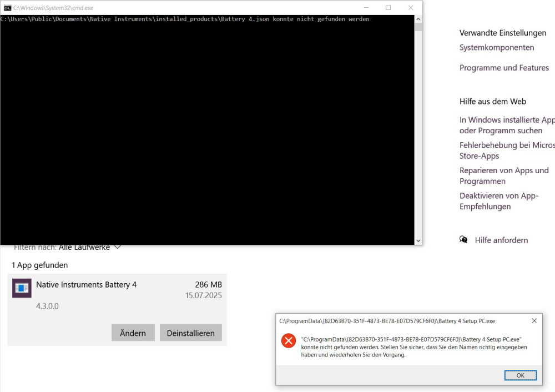The image size is (555, 392).
Task: Click Deinstallieren for Battery 4
Action: click(191, 333)
